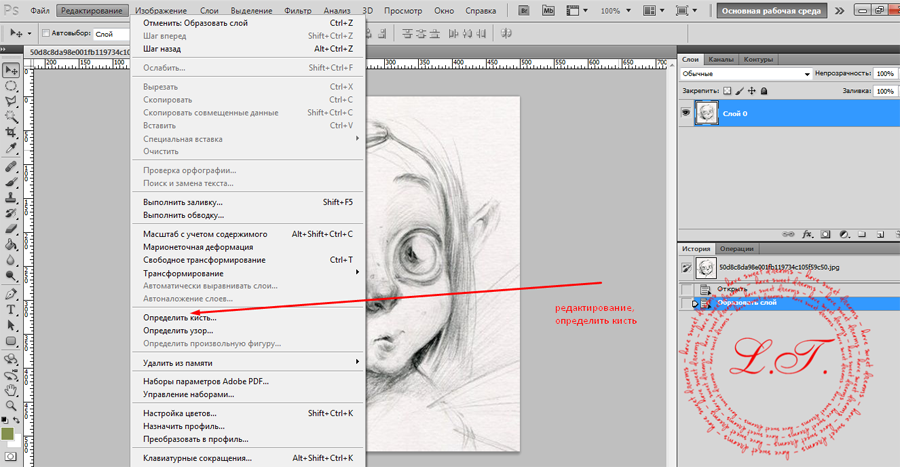900x467 pixels.
Task: Select the Zoom magnifier tool
Action: tap(11, 406)
